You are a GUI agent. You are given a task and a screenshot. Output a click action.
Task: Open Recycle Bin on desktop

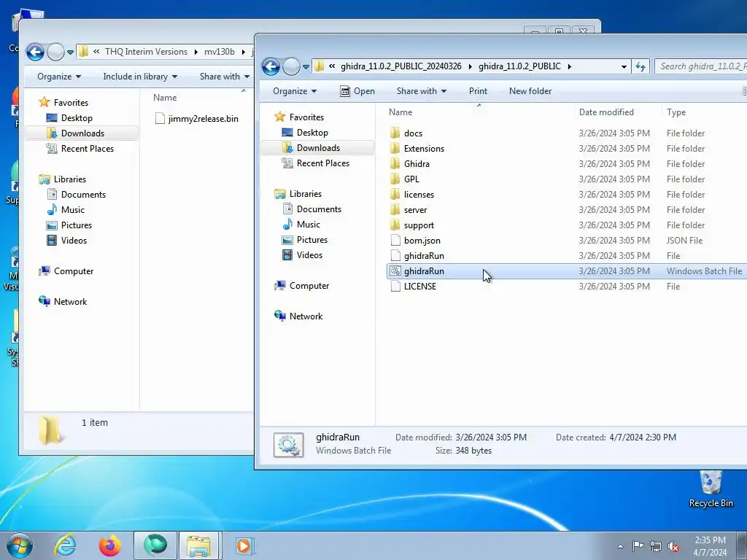711,489
